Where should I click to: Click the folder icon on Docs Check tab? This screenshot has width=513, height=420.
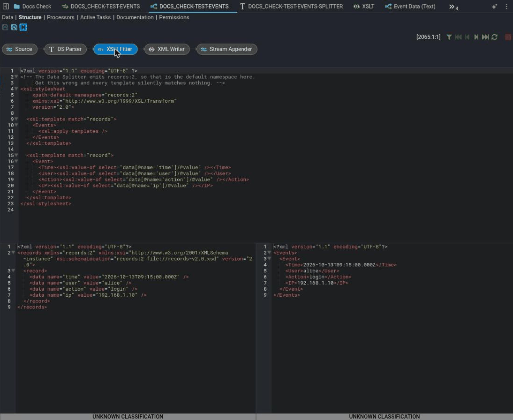[17, 6]
